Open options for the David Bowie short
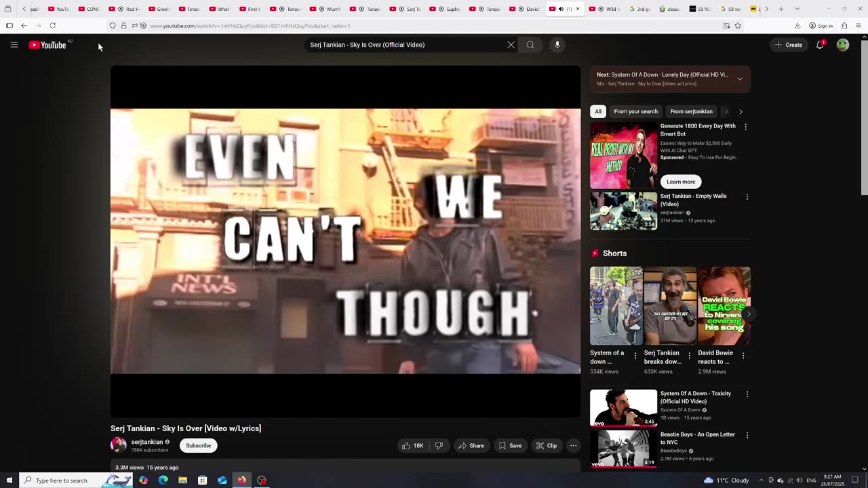This screenshot has width=868, height=488. 743,355
